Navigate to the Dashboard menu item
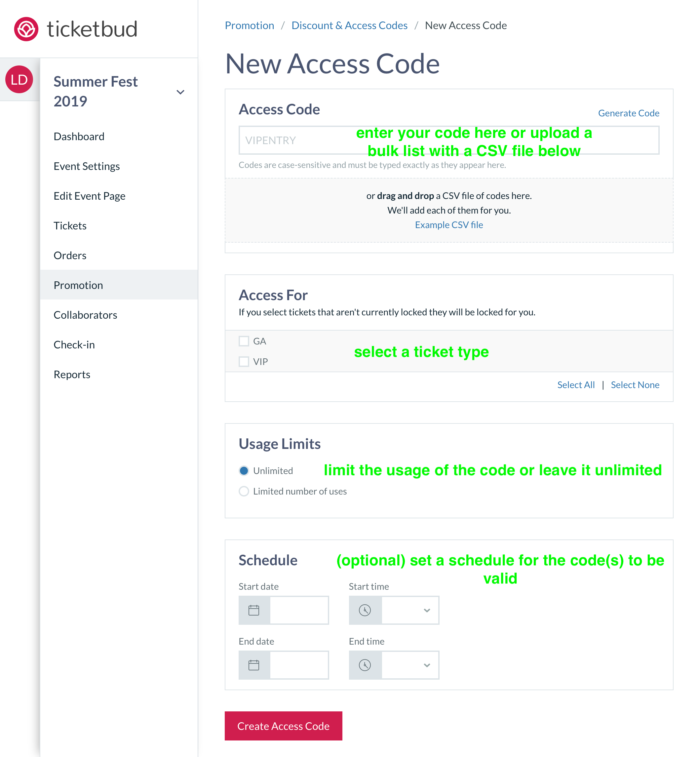Viewport: 700px width, 757px height. pos(78,136)
